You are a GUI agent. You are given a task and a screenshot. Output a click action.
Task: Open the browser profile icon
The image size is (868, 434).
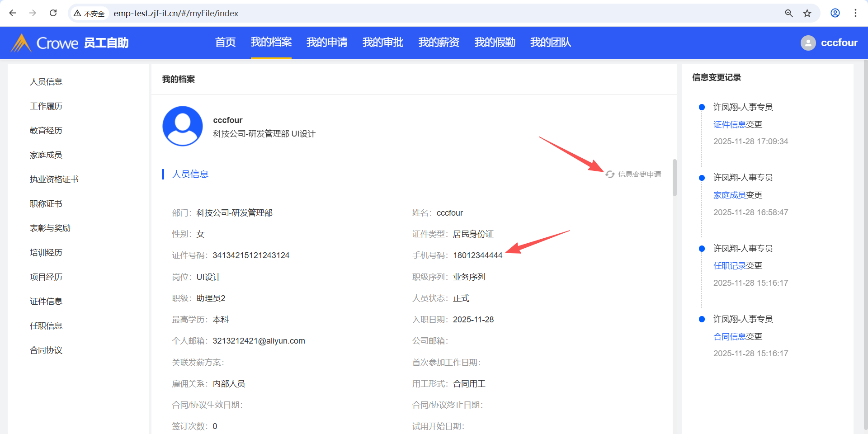point(835,13)
